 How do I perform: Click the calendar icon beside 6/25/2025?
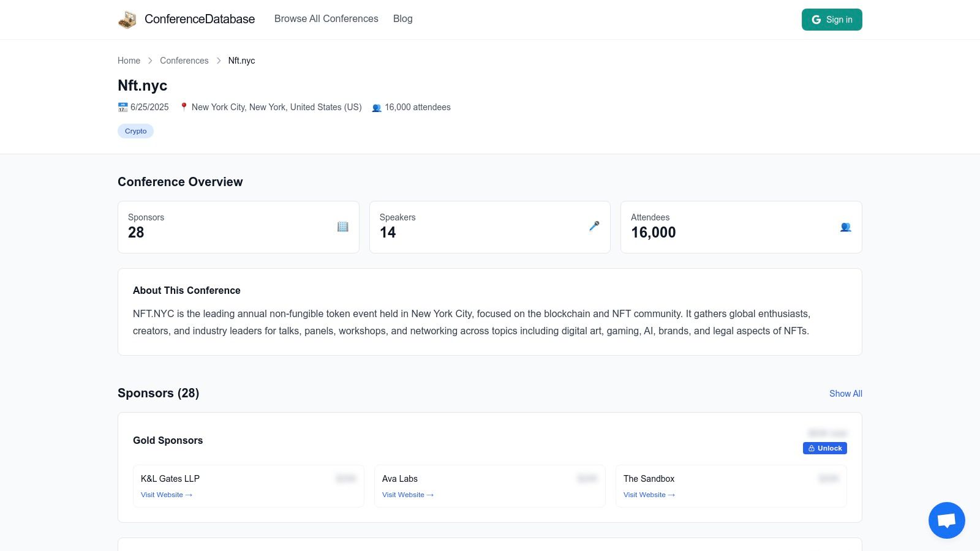[x=123, y=107]
